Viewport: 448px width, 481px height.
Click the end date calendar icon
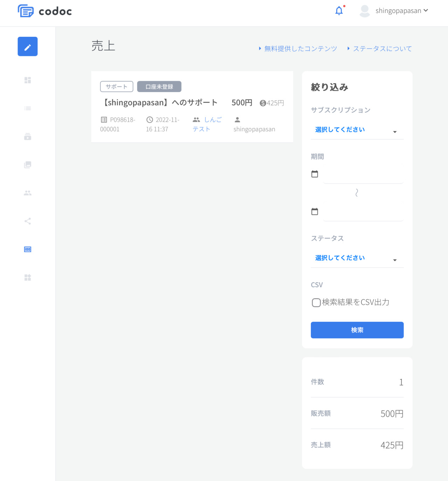tap(314, 211)
